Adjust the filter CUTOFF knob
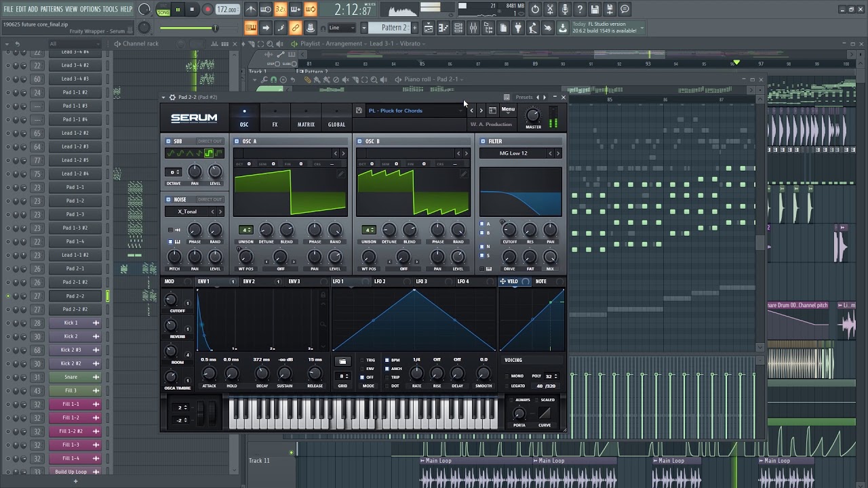 pos(509,230)
